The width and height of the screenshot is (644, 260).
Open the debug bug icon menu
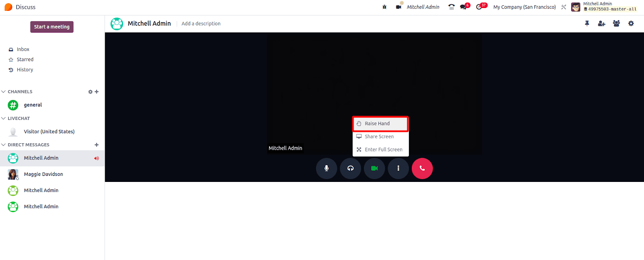pyautogui.click(x=384, y=7)
